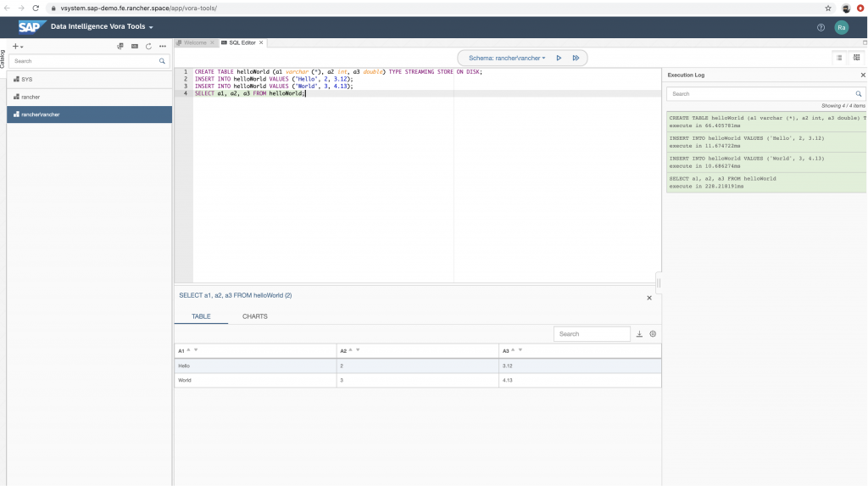
Task: Bookmark this page with the star icon
Action: coord(828,8)
